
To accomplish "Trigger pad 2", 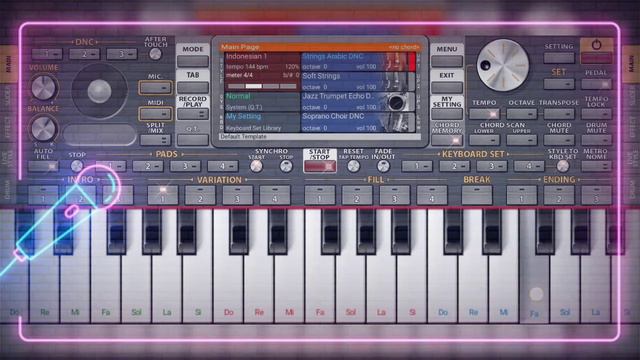I will (x=148, y=166).
